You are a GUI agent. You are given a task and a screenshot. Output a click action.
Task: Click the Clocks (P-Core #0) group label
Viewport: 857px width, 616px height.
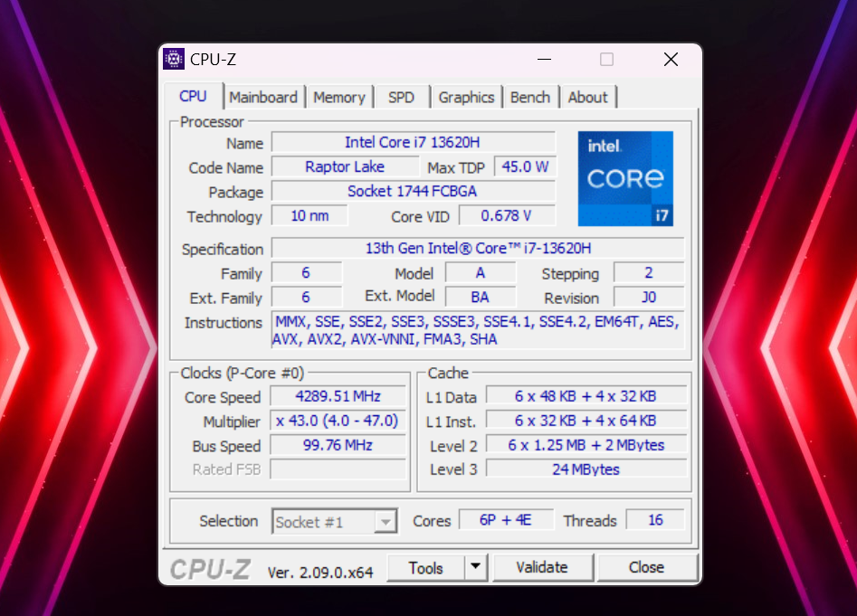click(243, 373)
